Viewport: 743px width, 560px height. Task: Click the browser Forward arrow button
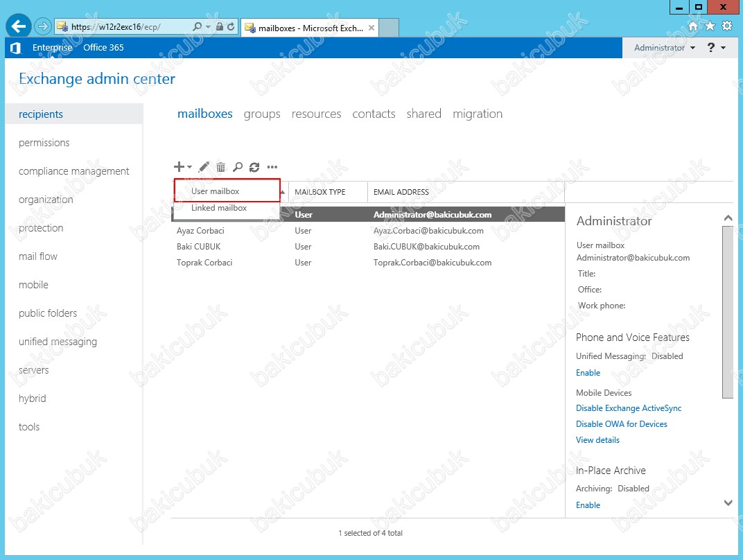pyautogui.click(x=43, y=26)
